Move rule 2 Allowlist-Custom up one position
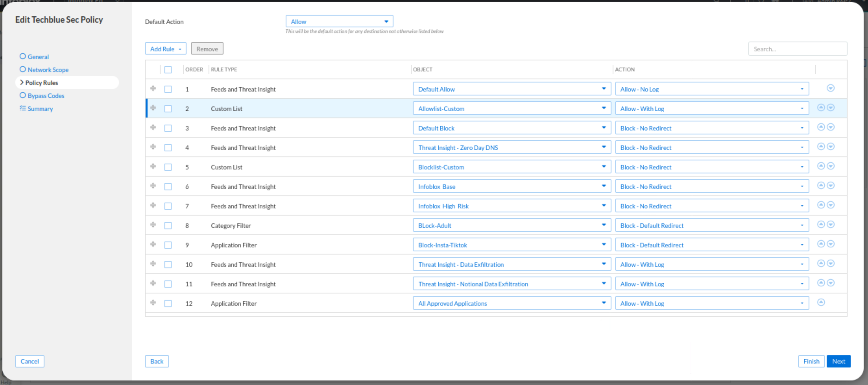Image resolution: width=868 pixels, height=385 pixels. pyautogui.click(x=821, y=107)
